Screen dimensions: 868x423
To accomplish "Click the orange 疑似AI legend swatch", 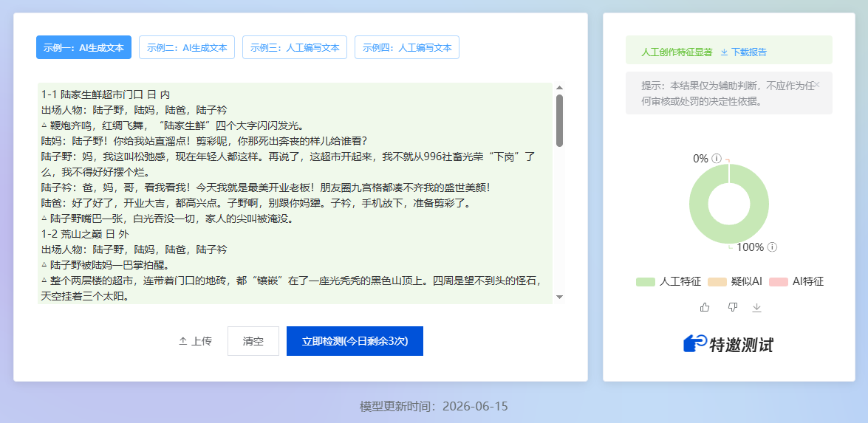I will [x=717, y=281].
